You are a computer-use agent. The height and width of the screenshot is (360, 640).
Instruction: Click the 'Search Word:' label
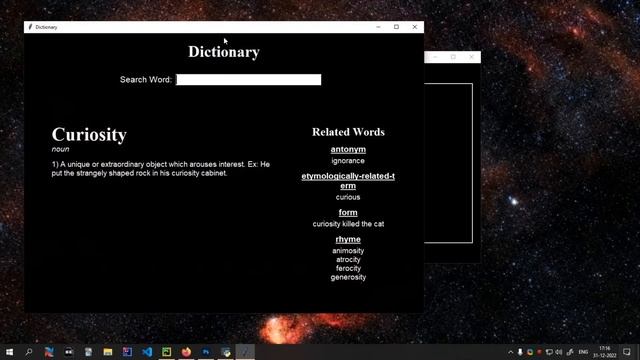146,80
